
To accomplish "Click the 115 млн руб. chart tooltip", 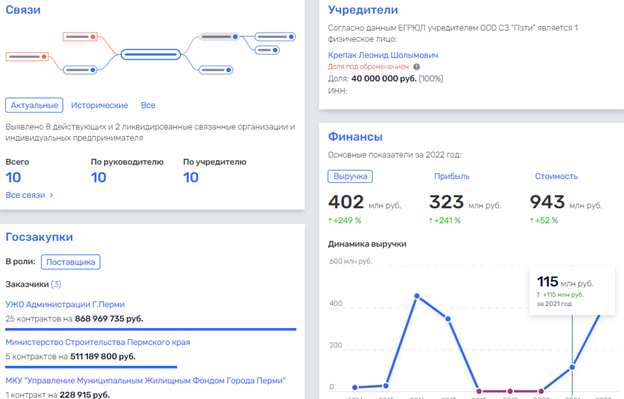I will point(572,291).
